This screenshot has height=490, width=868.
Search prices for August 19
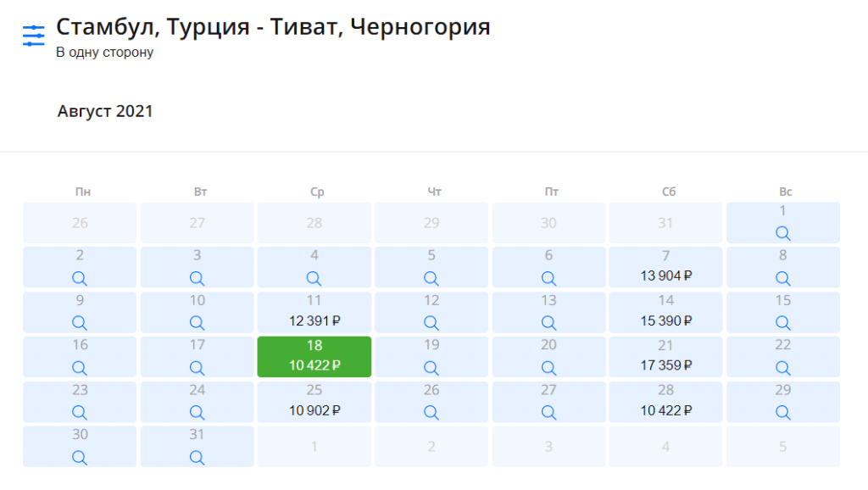tap(431, 368)
